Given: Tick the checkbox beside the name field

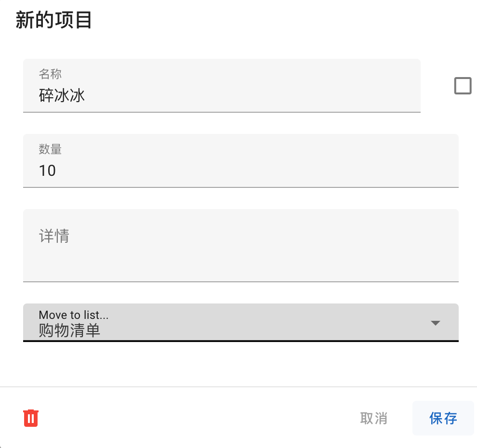Looking at the screenshot, I should 463,86.
